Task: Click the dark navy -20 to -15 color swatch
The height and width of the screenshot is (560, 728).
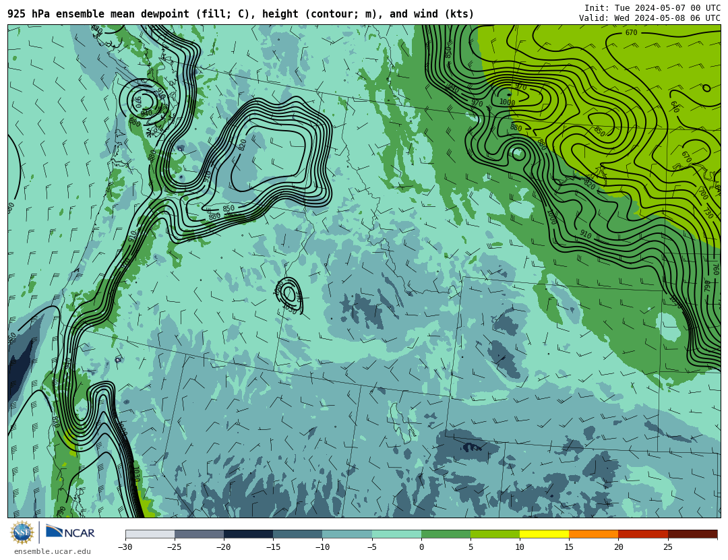Action: click(248, 534)
